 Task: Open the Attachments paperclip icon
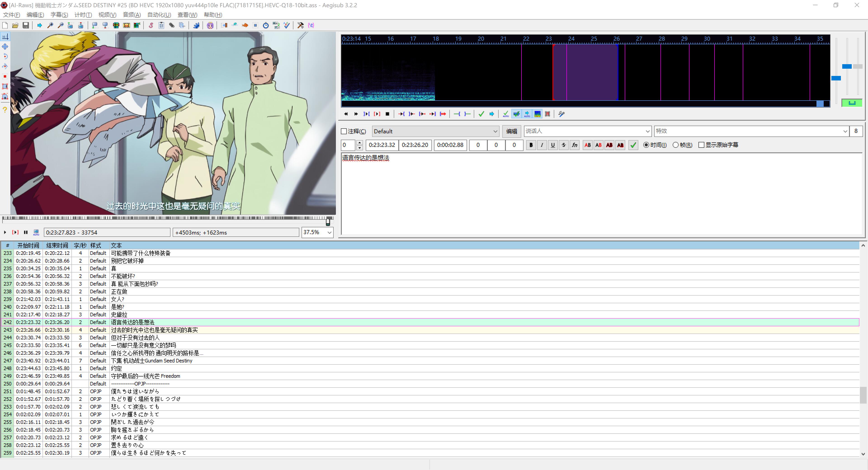[x=172, y=25]
